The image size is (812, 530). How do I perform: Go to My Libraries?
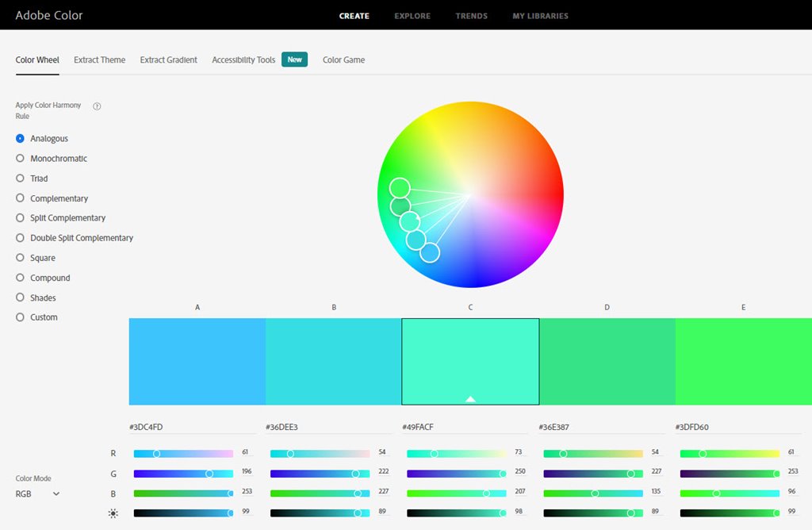point(540,16)
